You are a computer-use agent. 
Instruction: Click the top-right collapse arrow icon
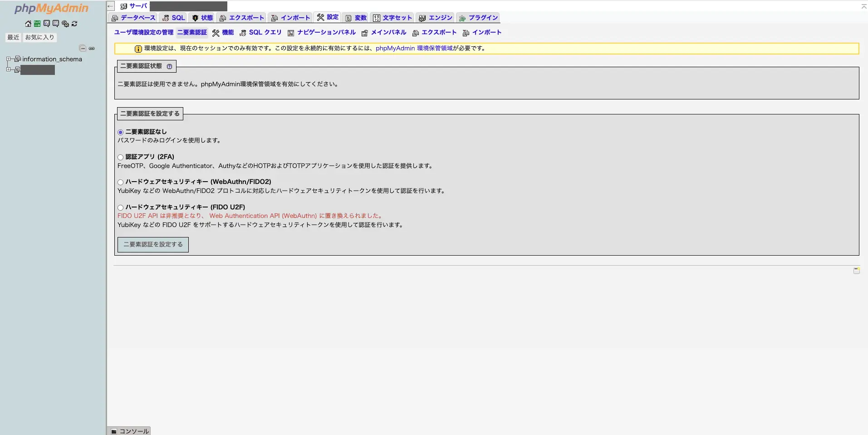pyautogui.click(x=864, y=6)
